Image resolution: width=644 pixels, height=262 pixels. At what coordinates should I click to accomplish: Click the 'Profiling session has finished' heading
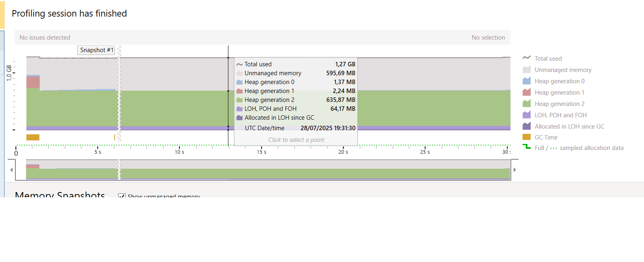tap(69, 13)
